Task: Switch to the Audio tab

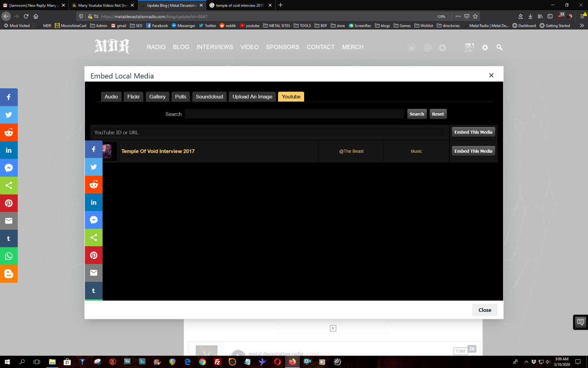Action: point(111,97)
